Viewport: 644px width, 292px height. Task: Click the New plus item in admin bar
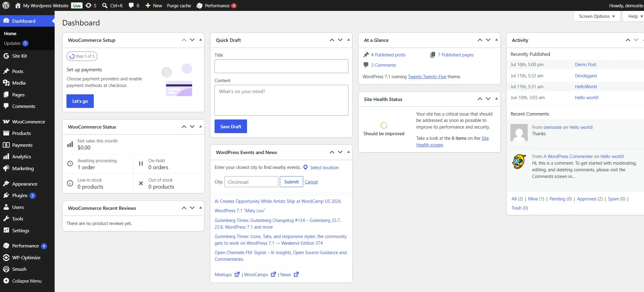pyautogui.click(x=154, y=5)
